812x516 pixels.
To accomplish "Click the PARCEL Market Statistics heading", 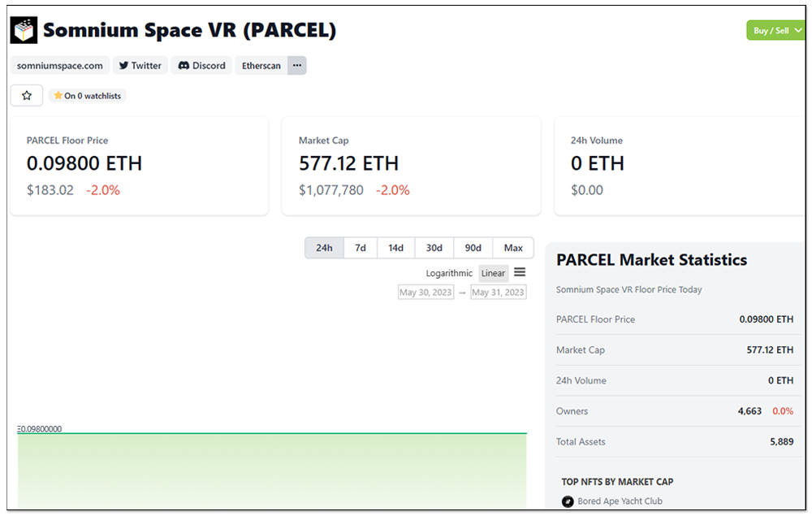I will click(x=651, y=259).
